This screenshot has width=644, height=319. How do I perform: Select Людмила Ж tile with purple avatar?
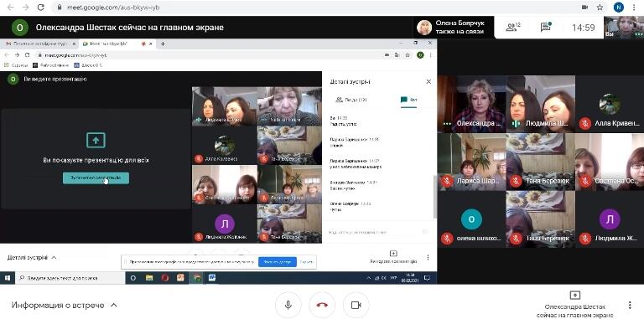coord(610,219)
